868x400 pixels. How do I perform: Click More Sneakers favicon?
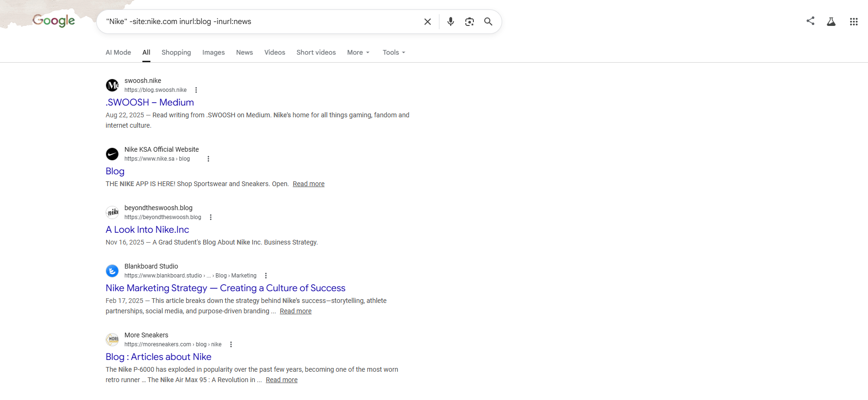pyautogui.click(x=112, y=340)
